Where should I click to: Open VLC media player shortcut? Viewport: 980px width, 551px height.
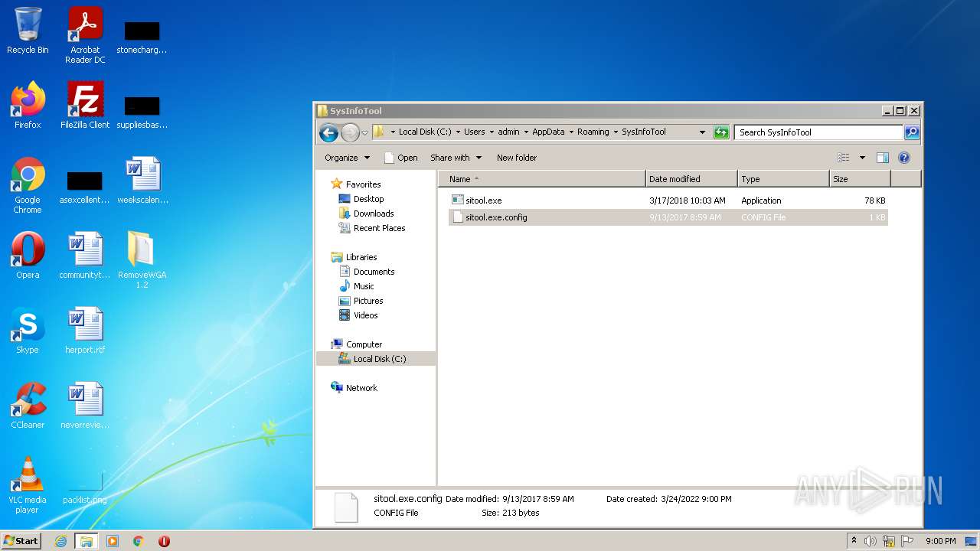point(28,485)
